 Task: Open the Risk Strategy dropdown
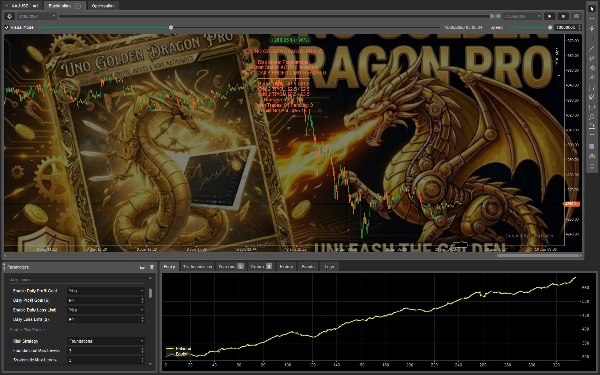[106, 341]
